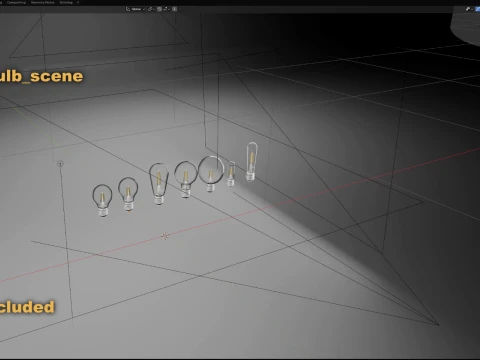Viewport: 480px width, 360px height.
Task: Add a new workspace with plus button
Action: click(x=78, y=2)
